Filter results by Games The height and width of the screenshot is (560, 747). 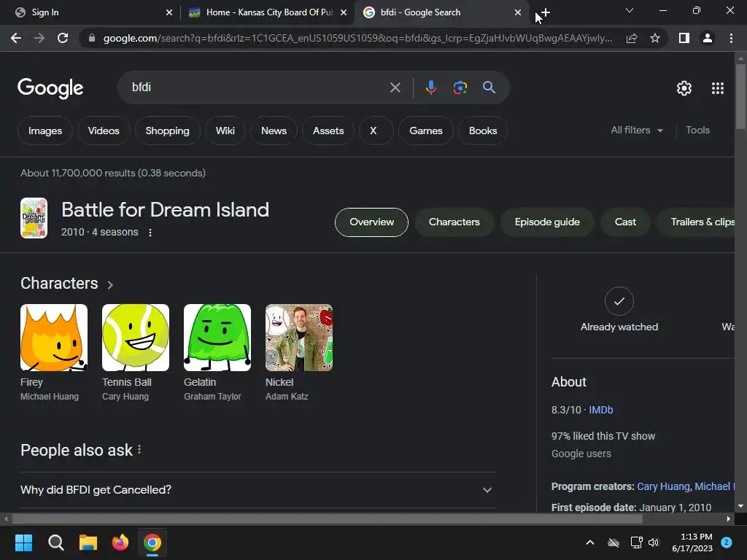(x=426, y=131)
